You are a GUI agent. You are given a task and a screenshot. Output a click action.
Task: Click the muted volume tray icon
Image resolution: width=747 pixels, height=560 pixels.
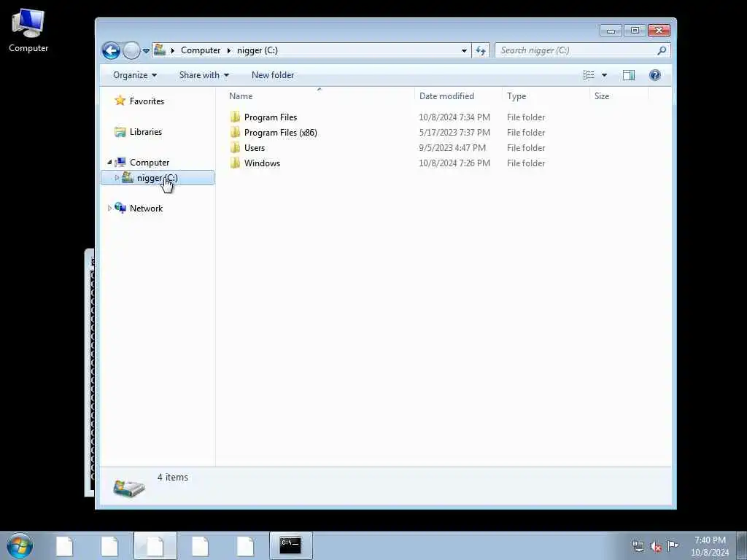click(656, 546)
